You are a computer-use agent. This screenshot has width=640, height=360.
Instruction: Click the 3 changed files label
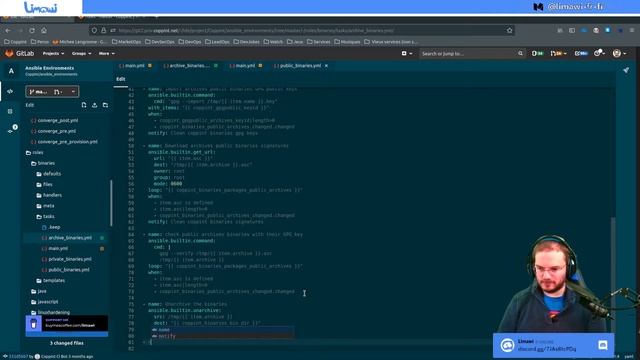(x=67, y=343)
